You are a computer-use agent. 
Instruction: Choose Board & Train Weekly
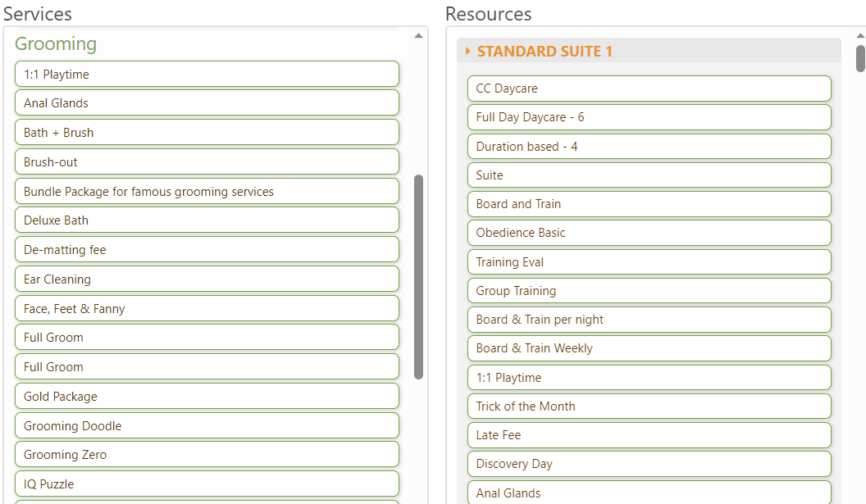649,347
